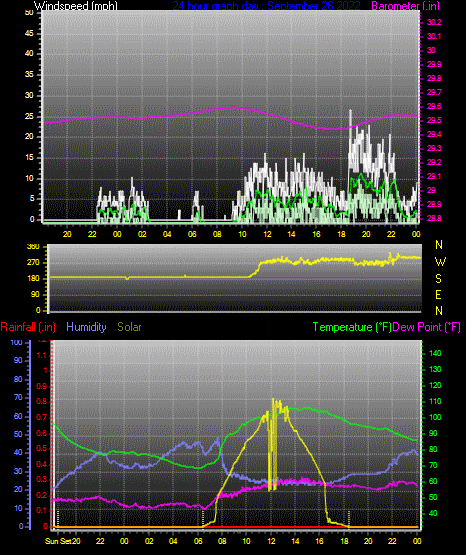The height and width of the screenshot is (555, 466).
Task: Select the 'Solar' legend label
Action: click(129, 327)
